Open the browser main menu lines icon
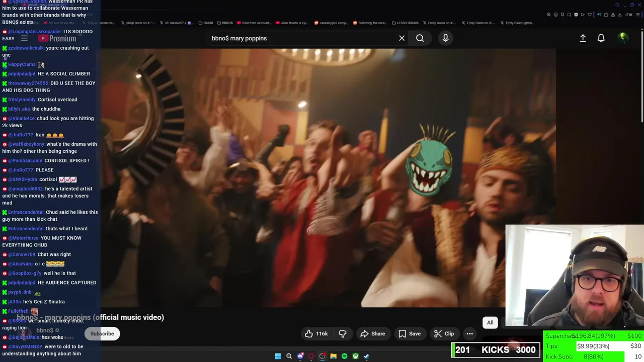 pos(638,15)
